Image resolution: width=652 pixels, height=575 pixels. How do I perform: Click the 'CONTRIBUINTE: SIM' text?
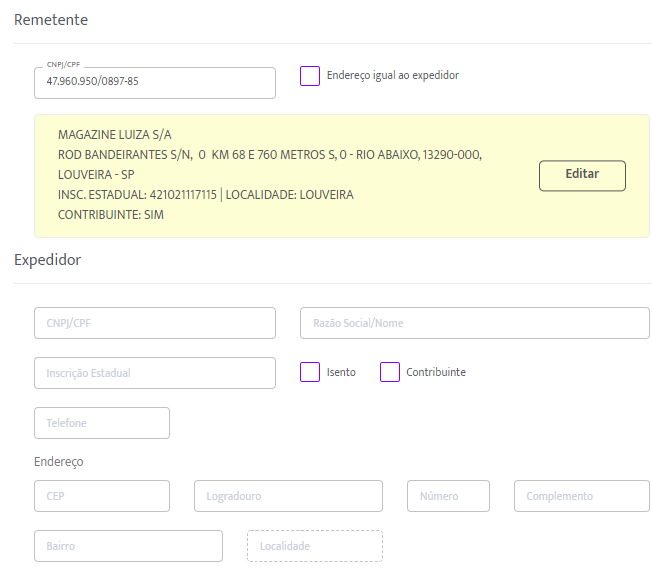coord(111,215)
